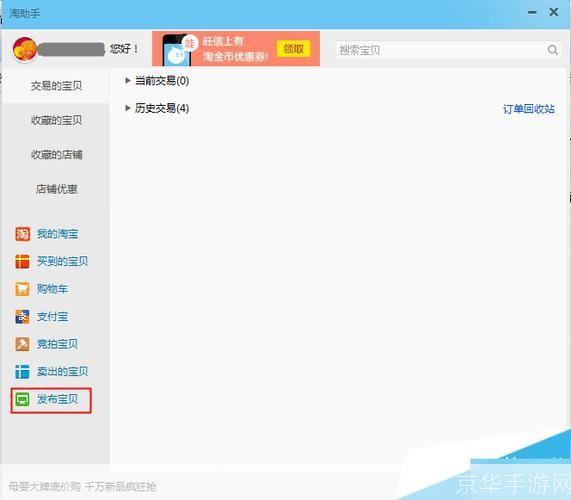This screenshot has height=500, width=571.
Task: Click the 买到的宝贝 gift box icon
Action: [x=22, y=261]
